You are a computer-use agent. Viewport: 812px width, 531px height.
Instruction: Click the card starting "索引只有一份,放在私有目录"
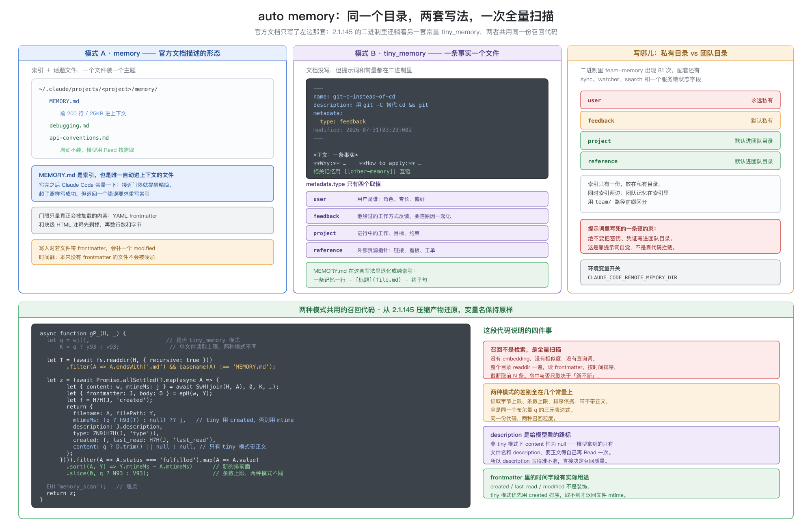(680, 194)
